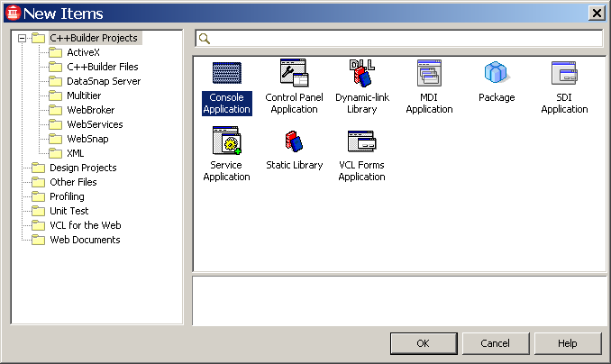Screen dimensions: 611x364
Task: Click the search magnifier icon
Action: [x=205, y=39]
